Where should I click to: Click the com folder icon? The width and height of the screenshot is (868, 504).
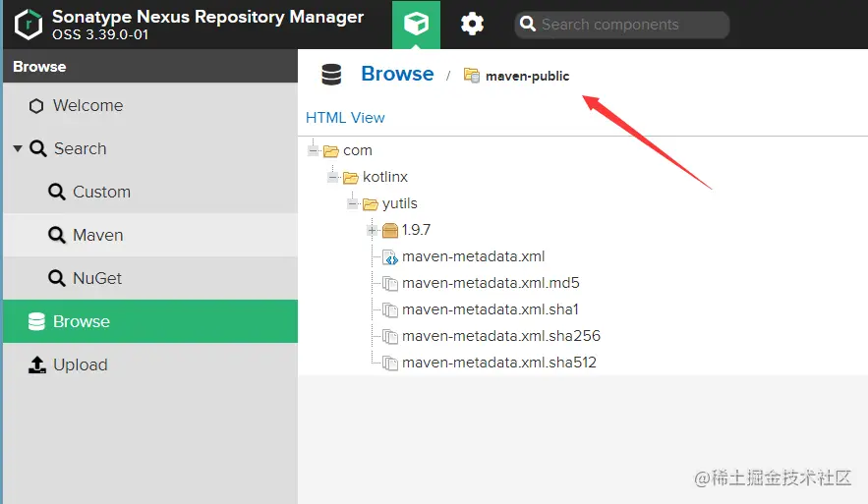331,150
